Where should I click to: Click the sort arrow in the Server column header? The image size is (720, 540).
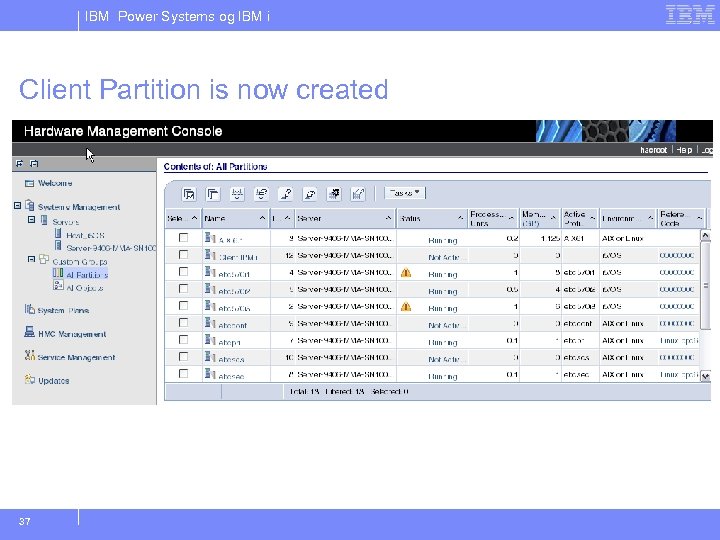(388, 218)
